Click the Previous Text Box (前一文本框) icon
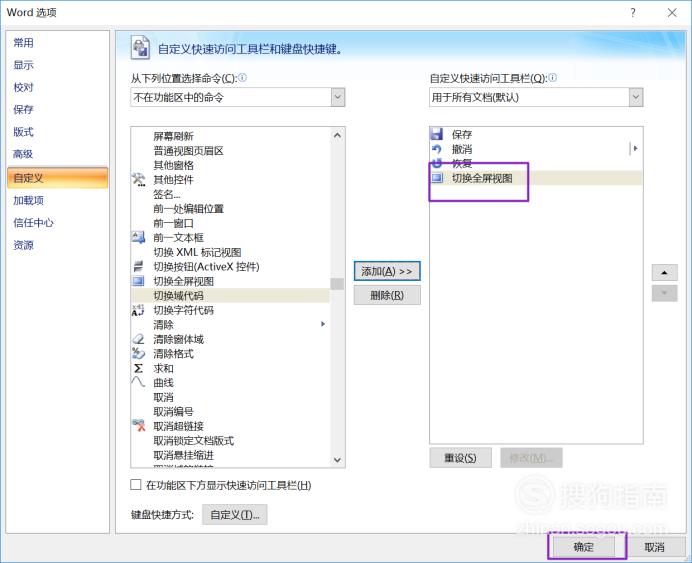692x563 pixels. [138, 237]
